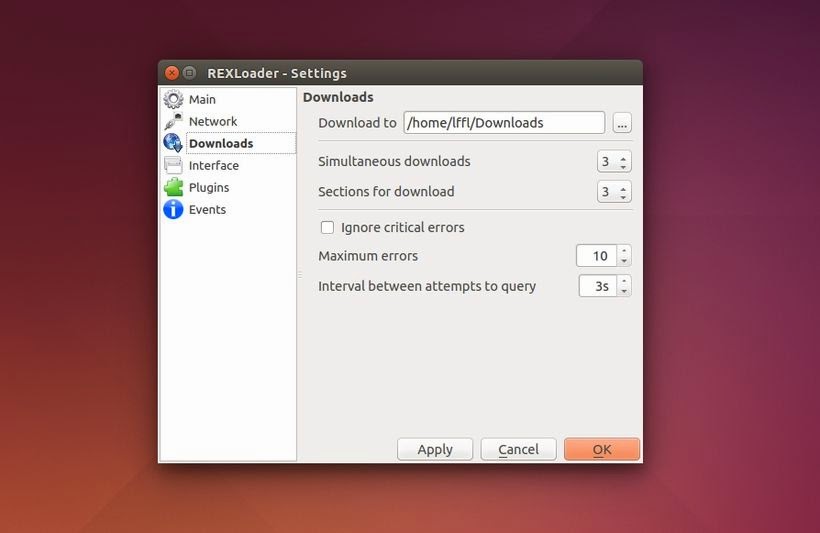Click the Interface window icon

(x=173, y=165)
